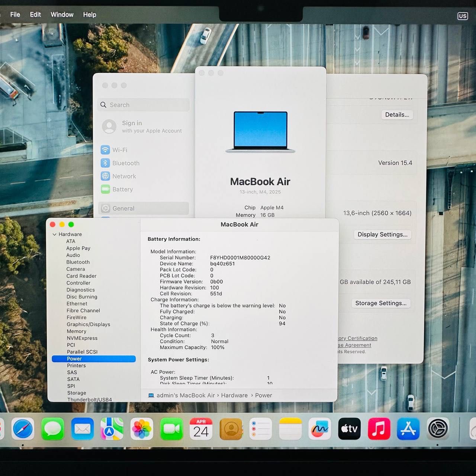Image resolution: width=476 pixels, height=476 pixels.
Task: Open Messages app in Dock
Action: point(52,429)
